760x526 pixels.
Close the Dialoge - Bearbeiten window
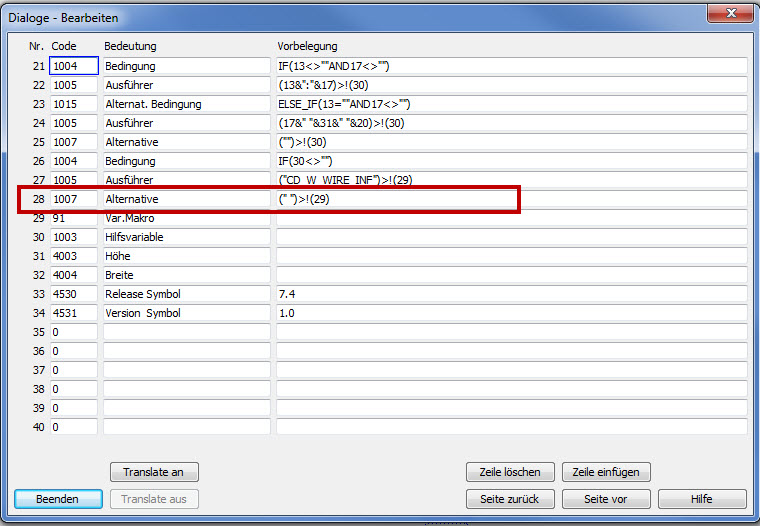point(731,13)
